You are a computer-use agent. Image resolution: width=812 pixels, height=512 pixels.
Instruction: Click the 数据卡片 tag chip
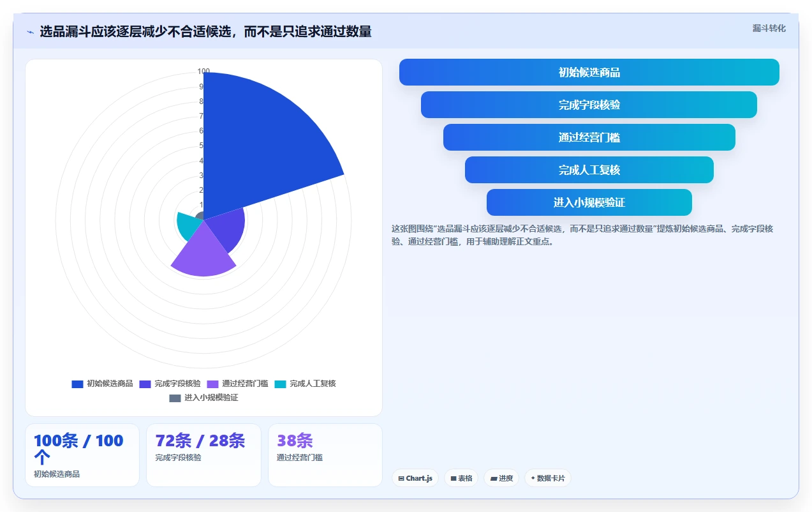pos(547,478)
